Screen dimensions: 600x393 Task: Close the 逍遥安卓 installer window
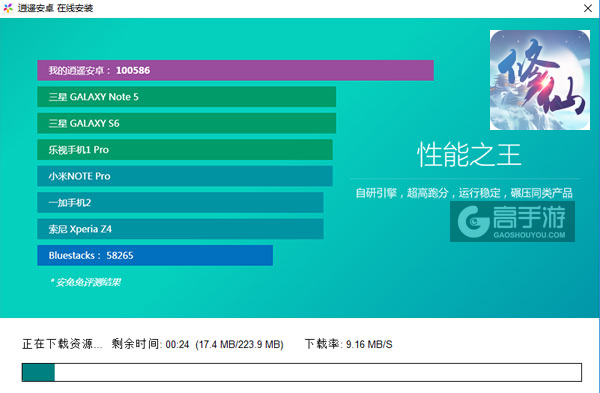tap(588, 8)
